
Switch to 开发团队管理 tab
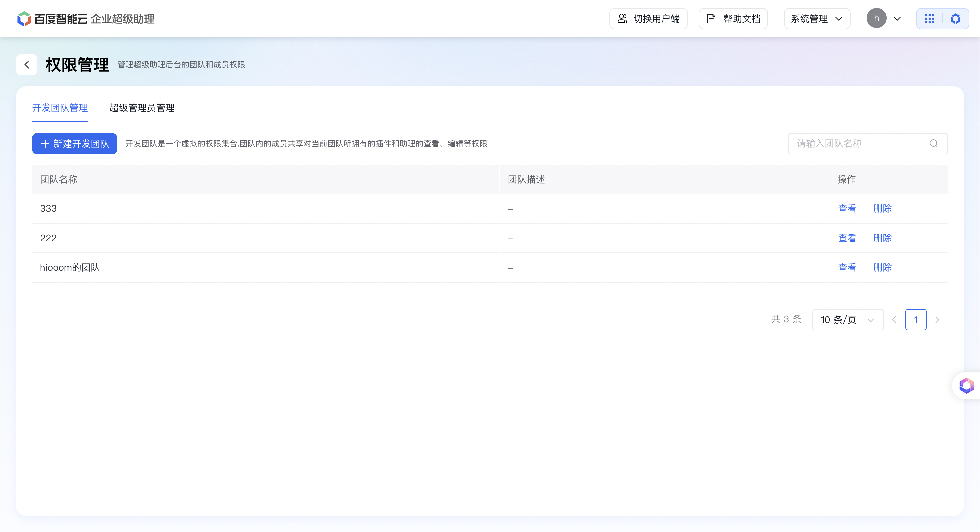60,108
